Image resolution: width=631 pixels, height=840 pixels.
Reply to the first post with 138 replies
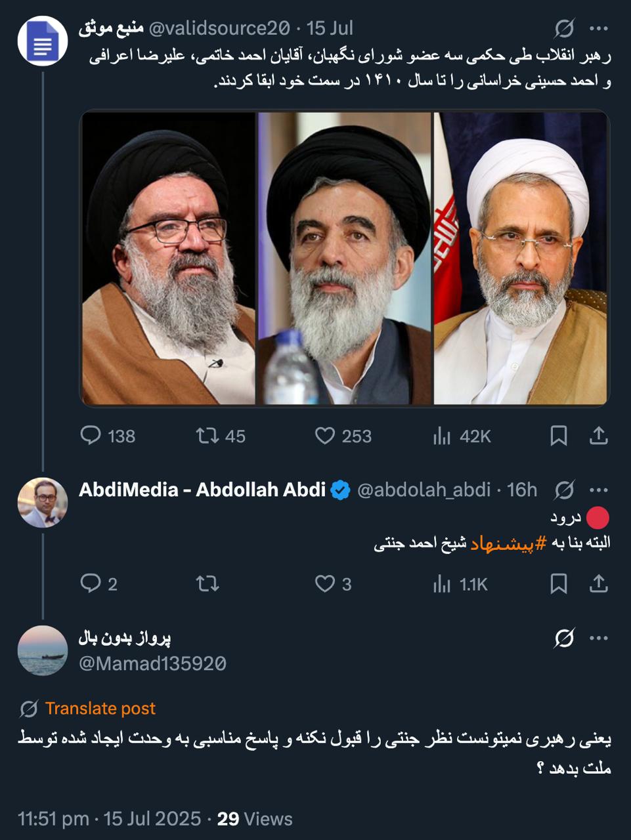[91, 436]
